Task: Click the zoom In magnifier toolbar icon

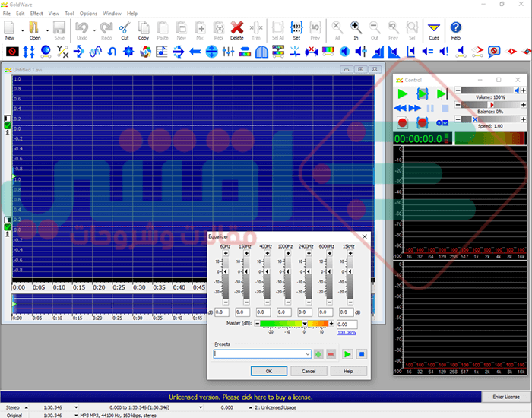Action: tap(356, 30)
